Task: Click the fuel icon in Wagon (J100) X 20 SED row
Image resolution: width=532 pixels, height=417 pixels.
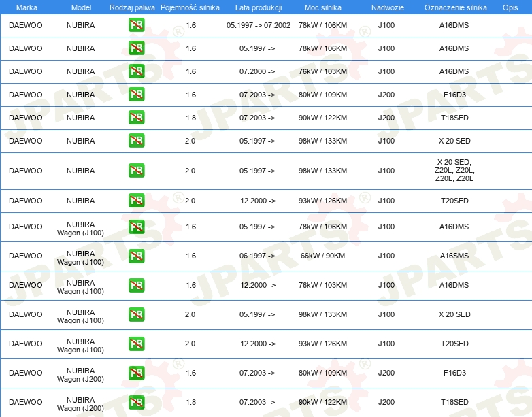Action: click(x=136, y=314)
